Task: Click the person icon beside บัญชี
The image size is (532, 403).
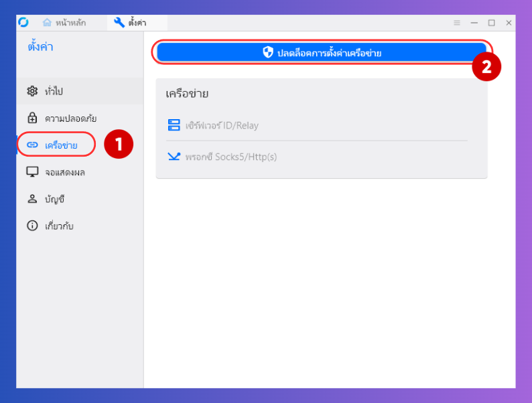Action: [32, 199]
